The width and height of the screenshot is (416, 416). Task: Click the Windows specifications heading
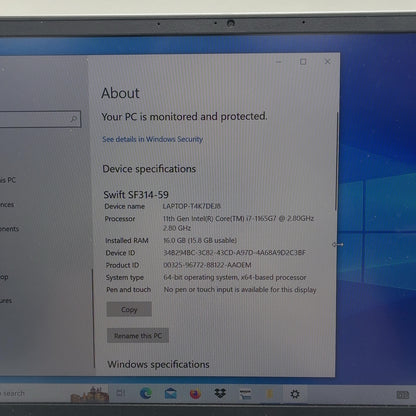[x=158, y=364]
